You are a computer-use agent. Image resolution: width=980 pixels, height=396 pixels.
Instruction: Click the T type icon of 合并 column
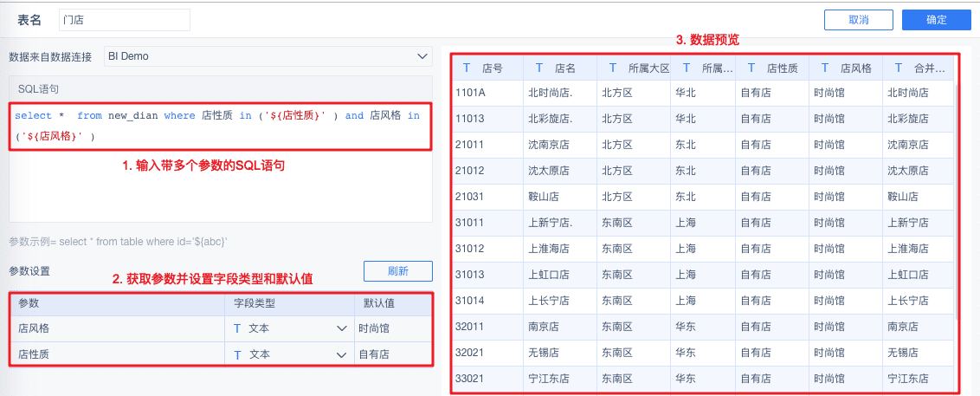click(x=899, y=68)
